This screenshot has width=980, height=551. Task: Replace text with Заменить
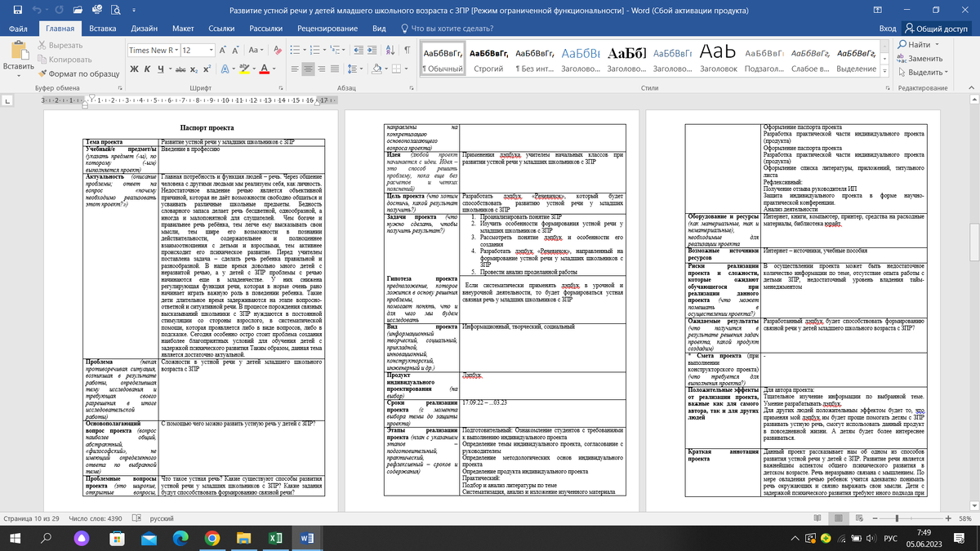point(920,59)
